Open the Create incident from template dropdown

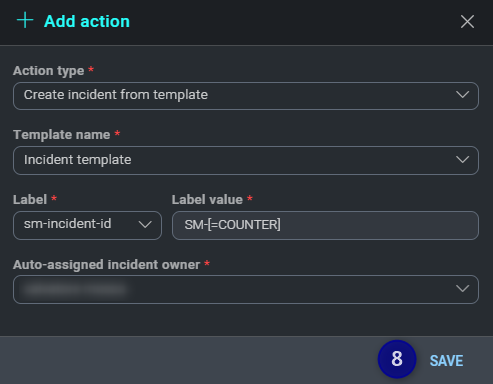[x=246, y=96]
